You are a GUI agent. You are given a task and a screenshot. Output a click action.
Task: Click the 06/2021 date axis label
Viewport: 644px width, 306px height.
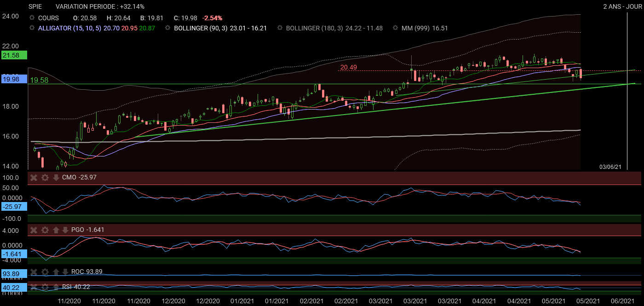622,300
